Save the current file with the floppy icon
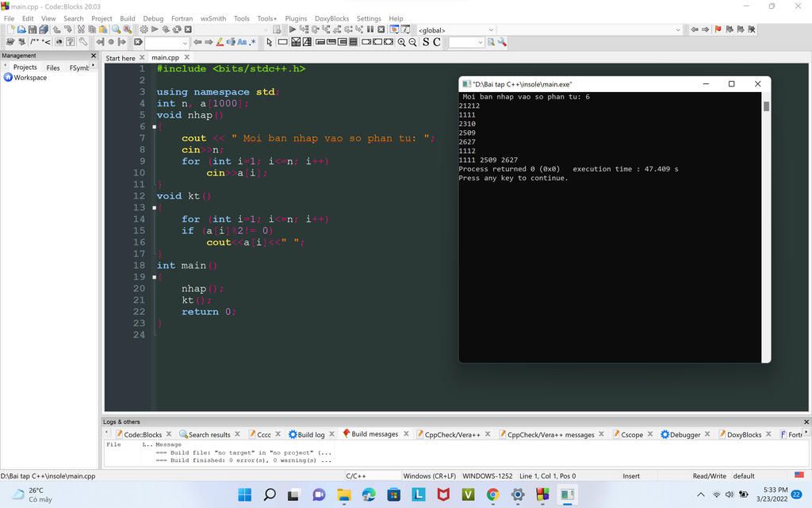This screenshot has width=812, height=508. (x=32, y=29)
